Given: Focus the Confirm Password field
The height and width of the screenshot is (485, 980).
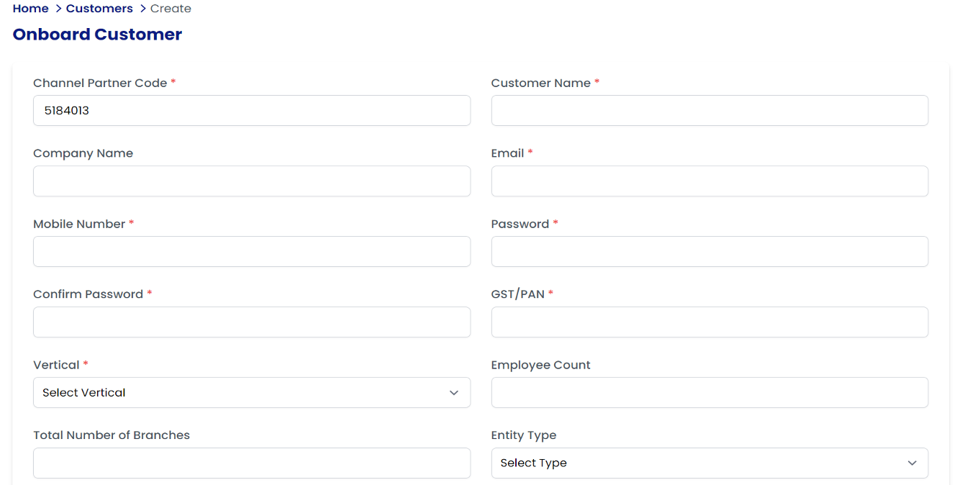Looking at the screenshot, I should (252, 322).
